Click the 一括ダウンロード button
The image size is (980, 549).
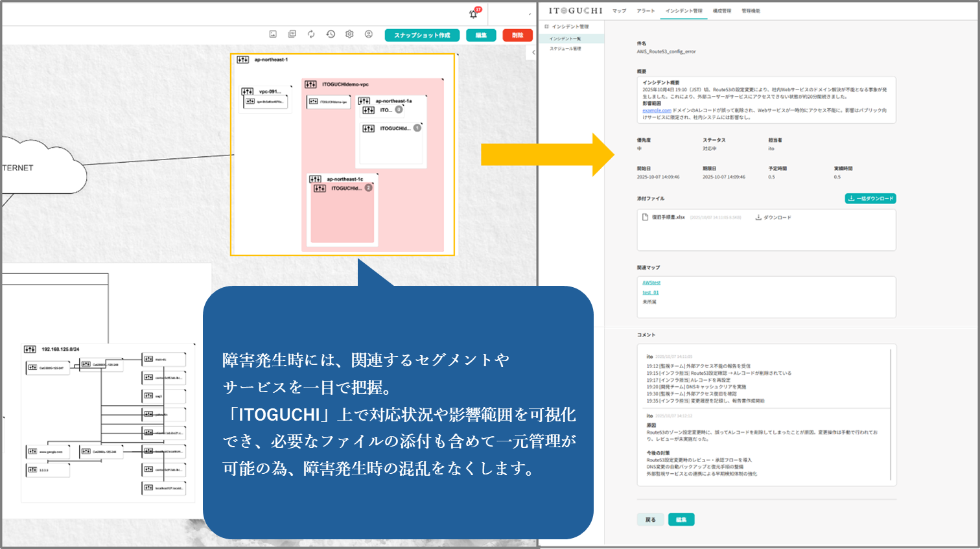tap(870, 198)
